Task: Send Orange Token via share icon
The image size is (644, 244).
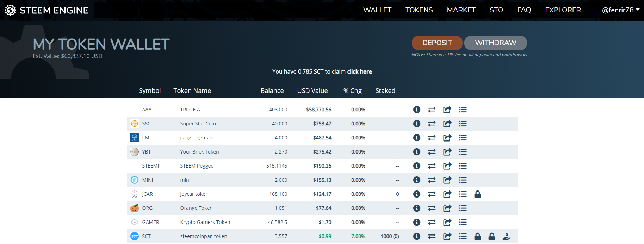Action: click(x=447, y=208)
